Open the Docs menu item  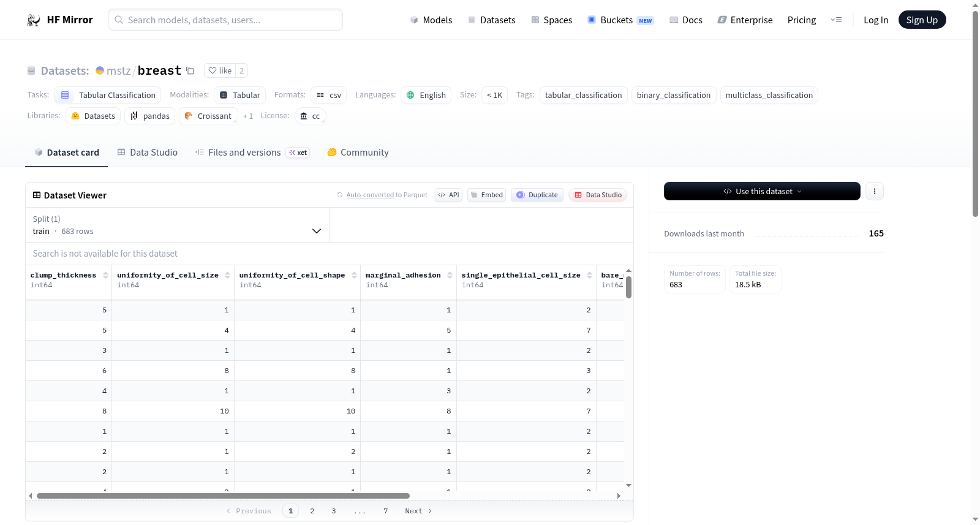click(686, 20)
